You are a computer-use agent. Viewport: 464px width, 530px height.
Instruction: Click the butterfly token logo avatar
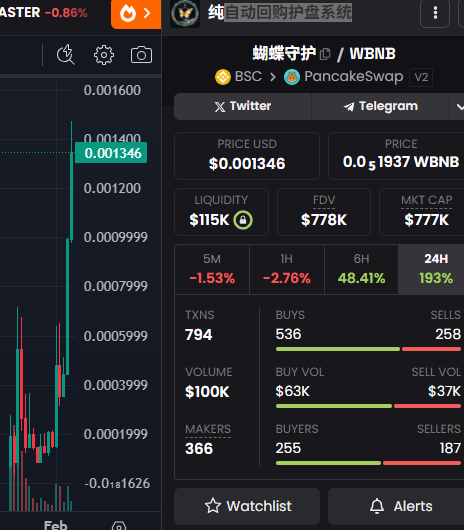(x=185, y=14)
